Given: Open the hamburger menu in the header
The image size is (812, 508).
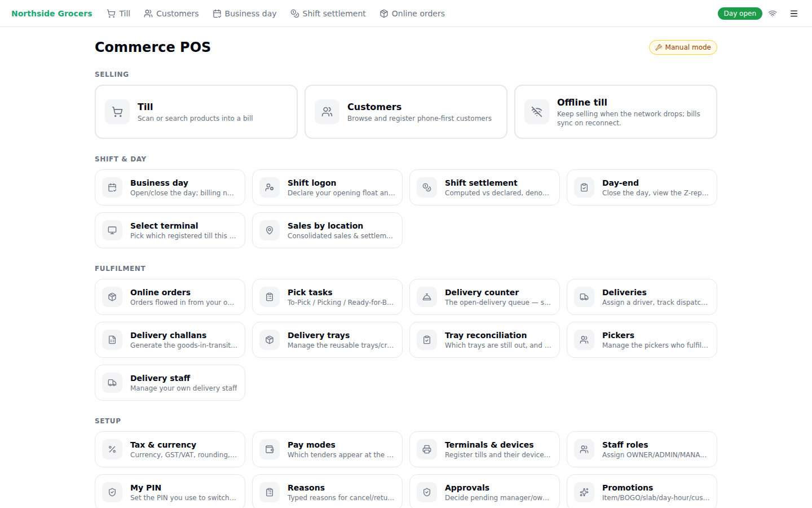Looking at the screenshot, I should pyautogui.click(x=794, y=14).
